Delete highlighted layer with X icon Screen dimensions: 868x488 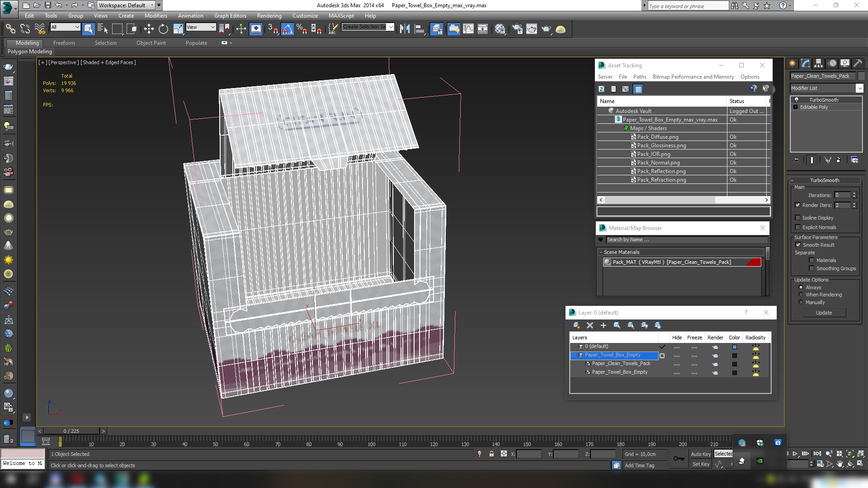[x=590, y=325]
